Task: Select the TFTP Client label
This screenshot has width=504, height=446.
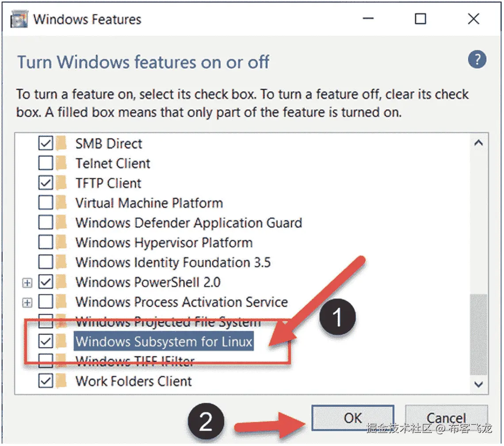Action: (x=108, y=183)
